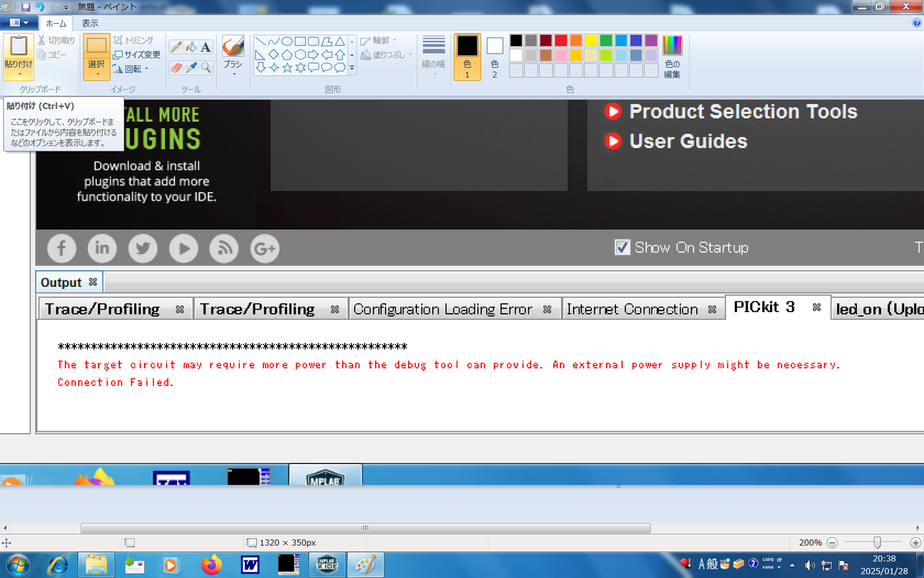Select the 色 1 foreground color box

467,56
